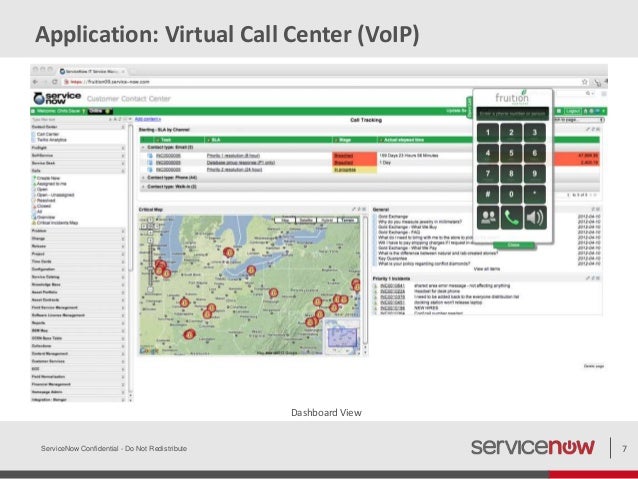Reload the browser page

[54, 82]
